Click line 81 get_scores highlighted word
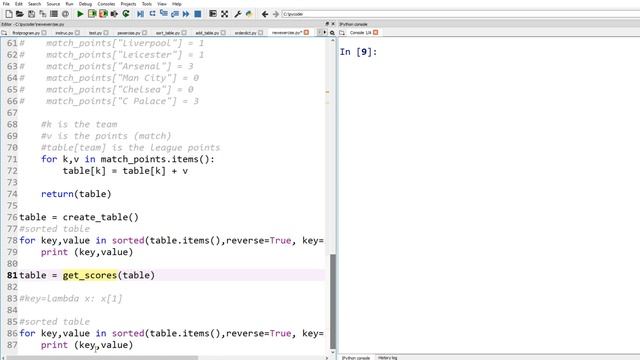Screen dimensions: 640x360 (90, 275)
